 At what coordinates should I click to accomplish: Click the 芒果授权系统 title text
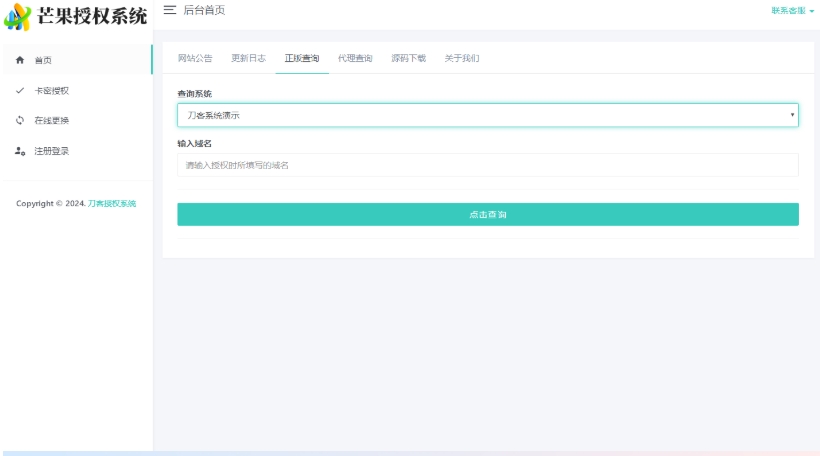(92, 16)
